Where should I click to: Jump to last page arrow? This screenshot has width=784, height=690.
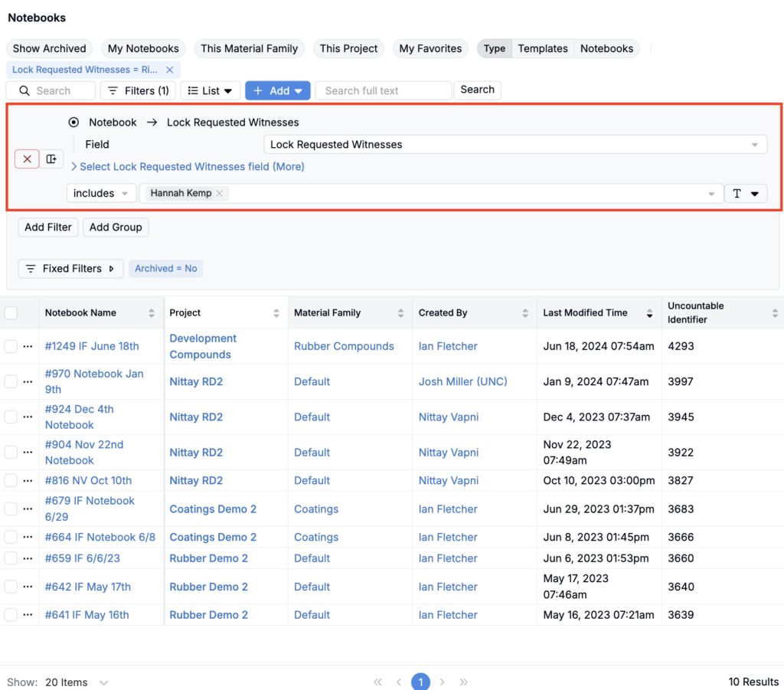click(463, 682)
